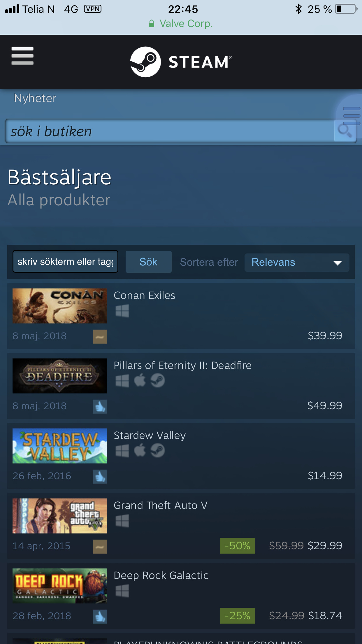Click the positive review thumb for Deep Rock Galactic
362x644 pixels.
[x=100, y=617]
